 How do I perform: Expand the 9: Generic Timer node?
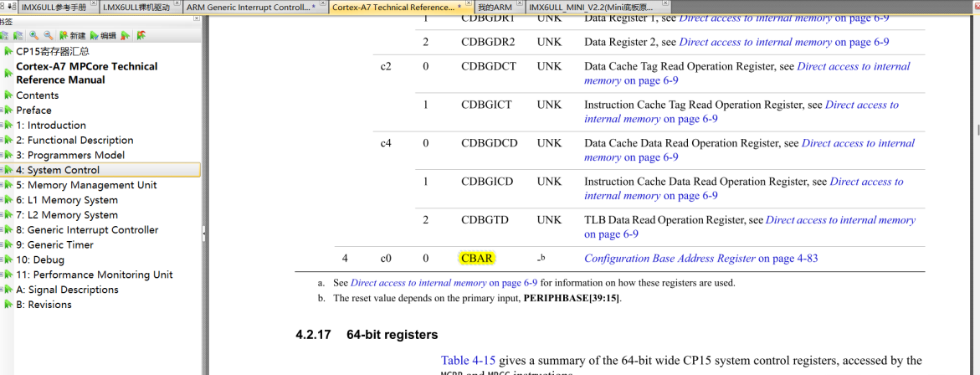(2, 245)
